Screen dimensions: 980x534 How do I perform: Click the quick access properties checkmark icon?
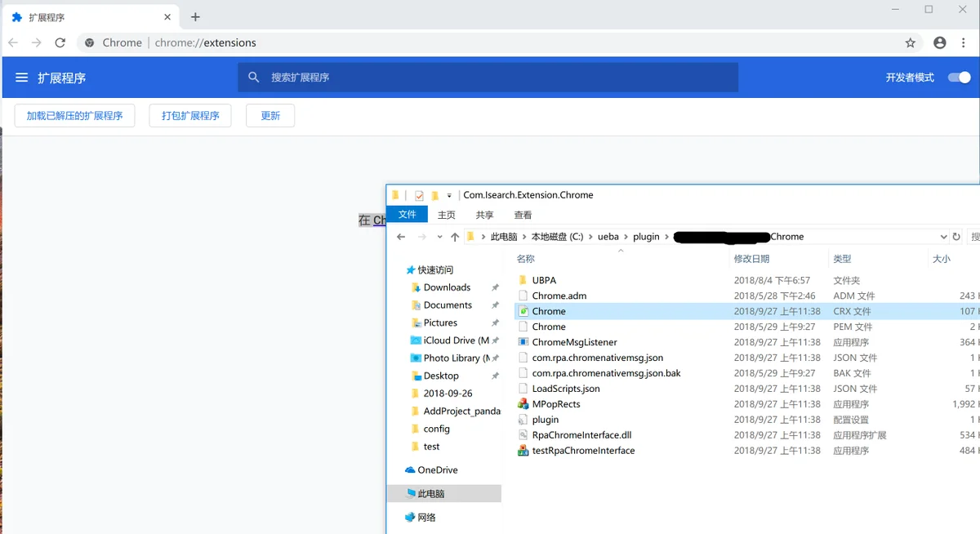419,195
